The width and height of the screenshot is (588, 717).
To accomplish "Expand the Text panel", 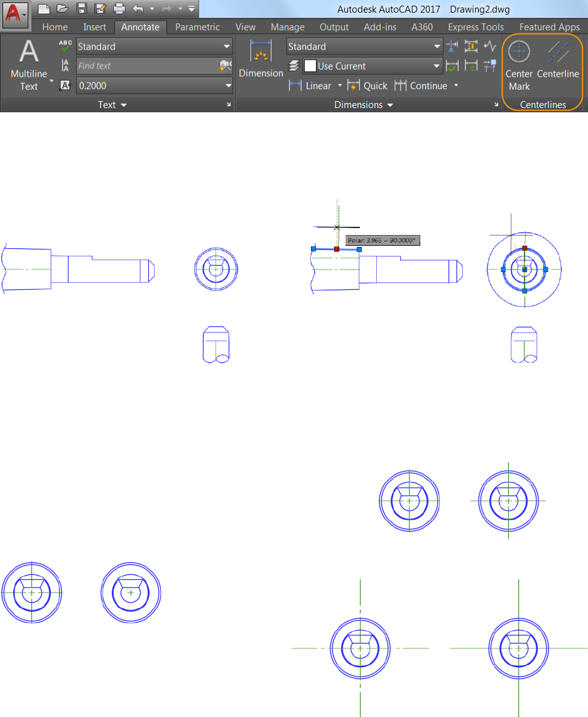I will [112, 105].
